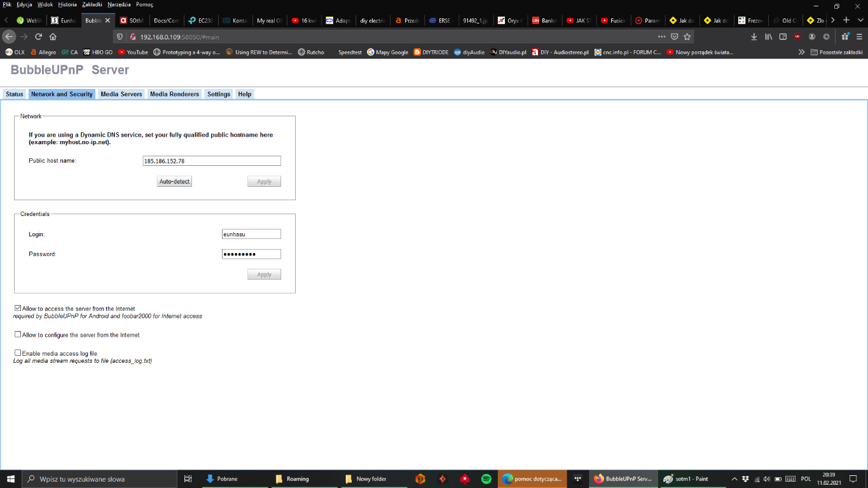Open the volume tray icon
Viewport: 868px width, 488px height.
[767, 478]
